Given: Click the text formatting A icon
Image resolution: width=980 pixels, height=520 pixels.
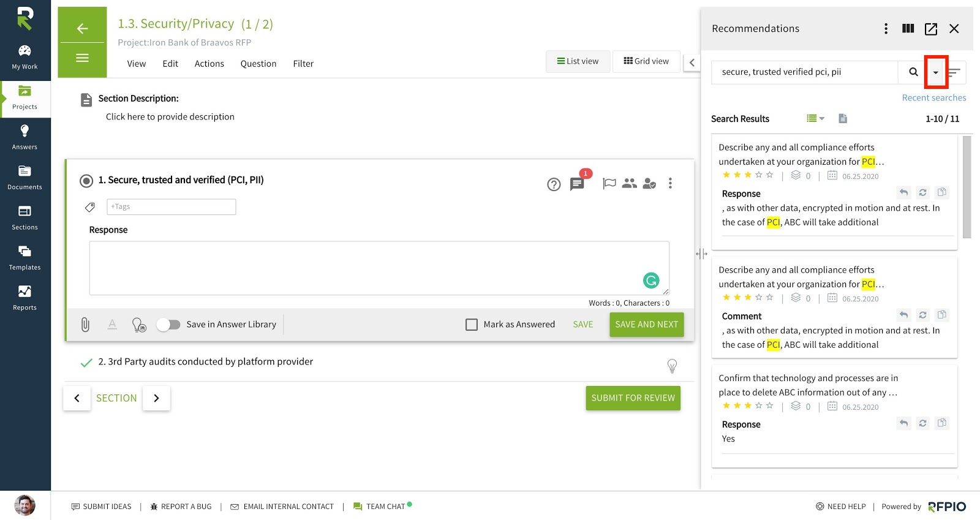Looking at the screenshot, I should click(112, 325).
